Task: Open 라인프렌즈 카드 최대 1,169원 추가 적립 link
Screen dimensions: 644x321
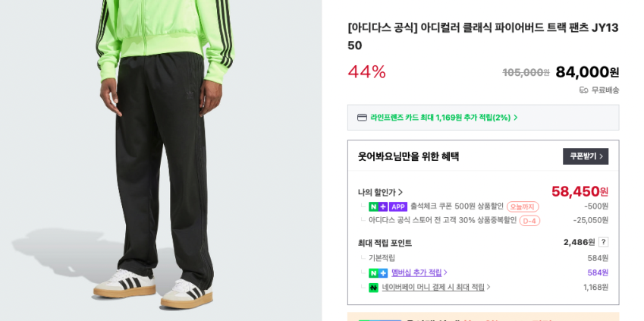Action: (x=440, y=118)
